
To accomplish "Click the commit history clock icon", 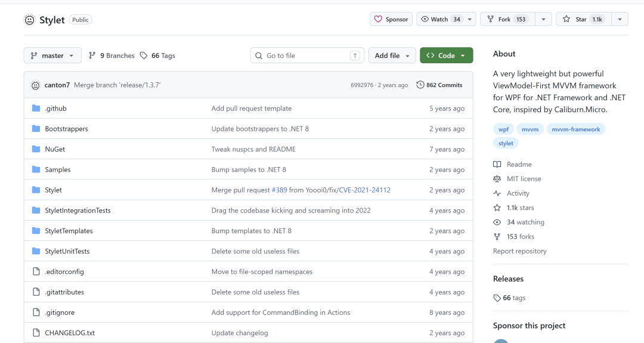I will 420,85.
